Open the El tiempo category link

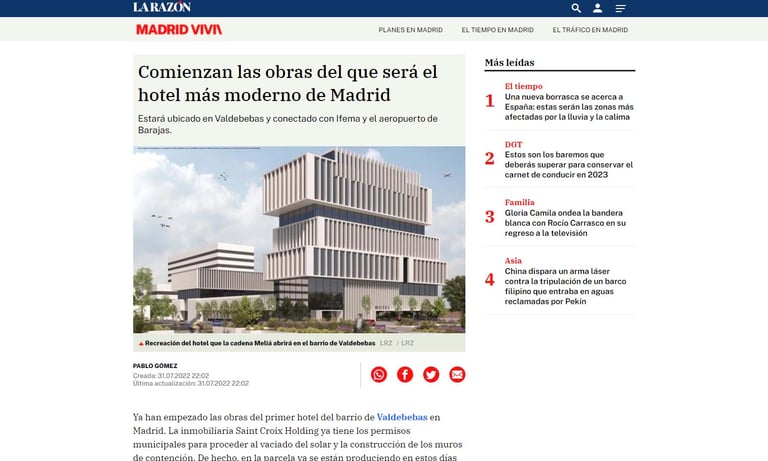pos(524,86)
